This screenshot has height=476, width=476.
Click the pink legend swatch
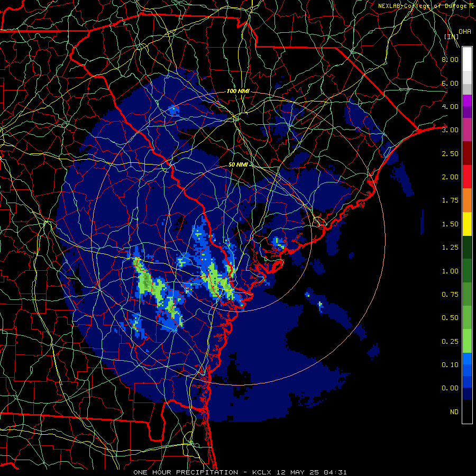(467, 130)
